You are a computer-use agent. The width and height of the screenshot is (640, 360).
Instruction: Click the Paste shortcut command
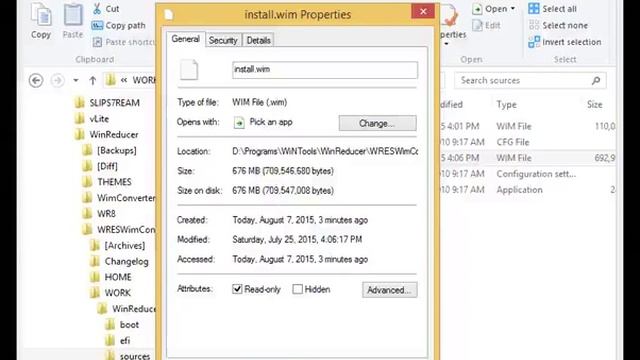(124, 42)
